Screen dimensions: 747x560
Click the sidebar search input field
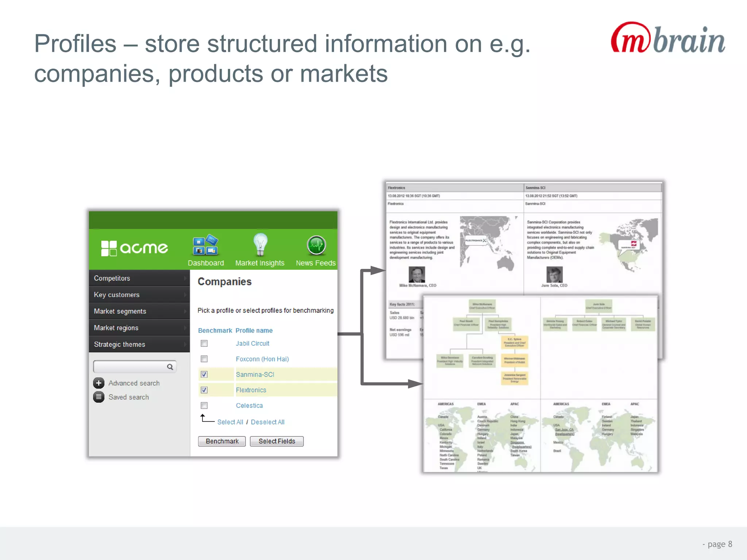135,367
